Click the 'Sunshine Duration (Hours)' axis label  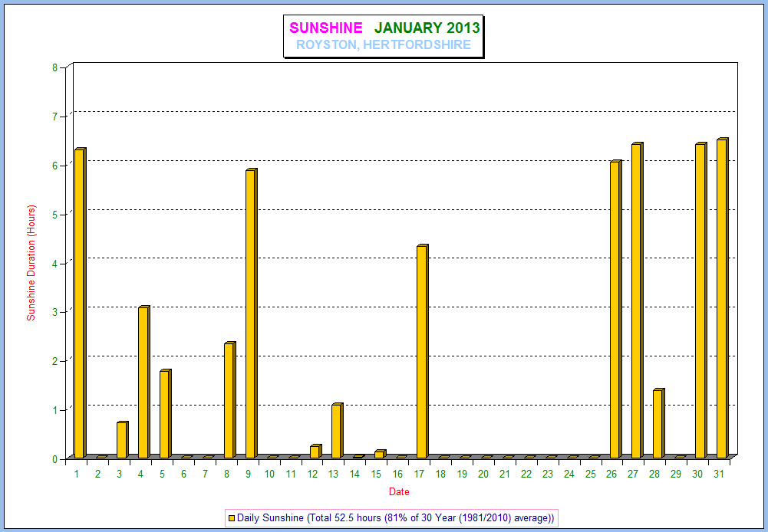(x=31, y=263)
